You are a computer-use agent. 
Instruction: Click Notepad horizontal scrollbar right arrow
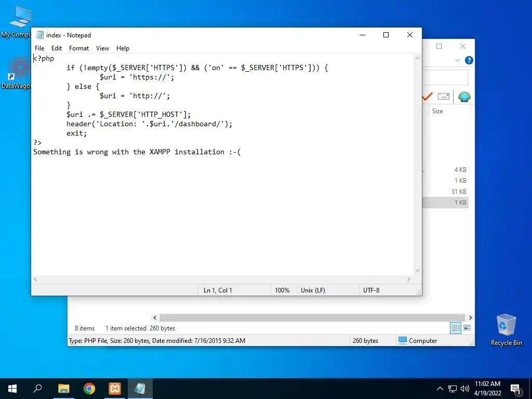click(x=409, y=279)
